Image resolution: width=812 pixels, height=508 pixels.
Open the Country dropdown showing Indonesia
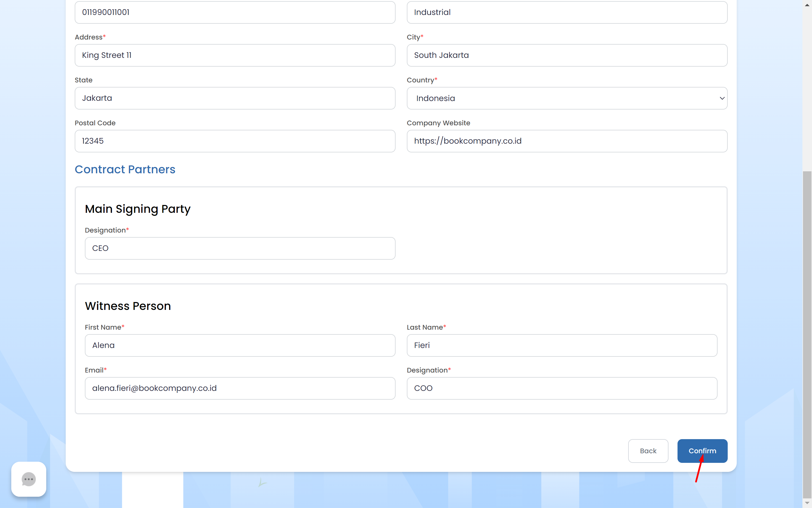567,98
